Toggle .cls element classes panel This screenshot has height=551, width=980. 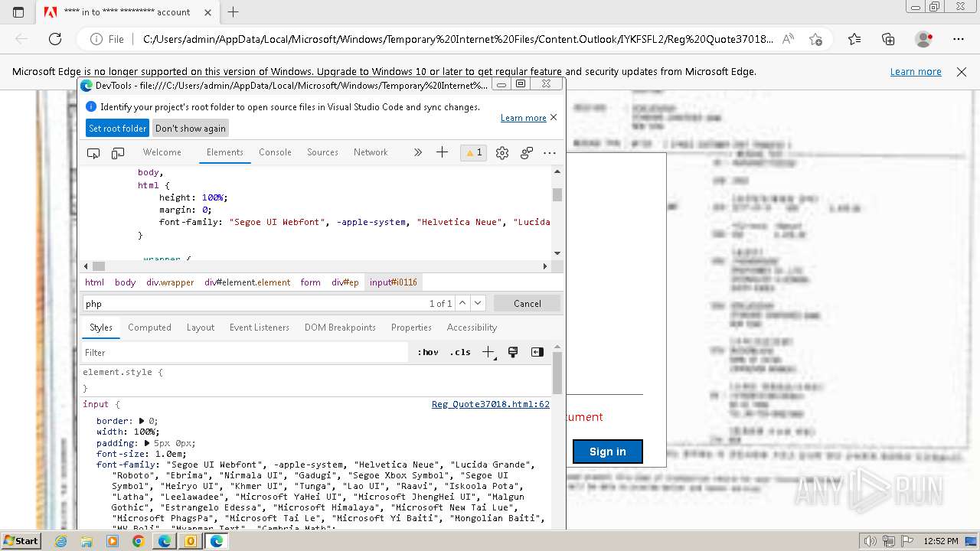(460, 352)
